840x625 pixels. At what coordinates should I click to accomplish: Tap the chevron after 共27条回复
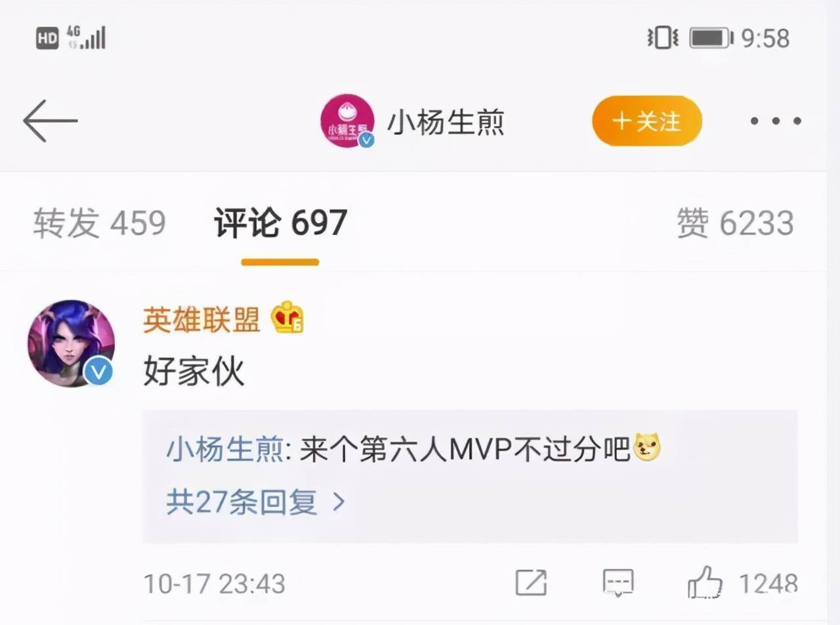[339, 503]
